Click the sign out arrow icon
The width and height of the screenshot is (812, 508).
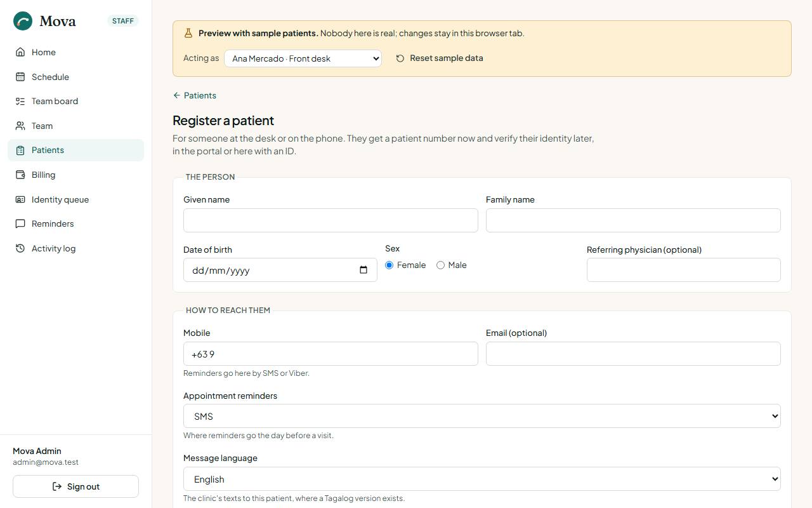point(57,486)
